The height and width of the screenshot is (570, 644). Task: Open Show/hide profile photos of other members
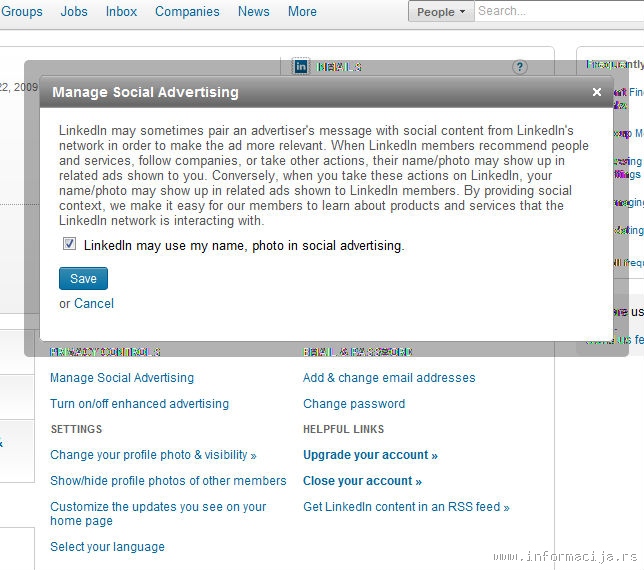(x=168, y=481)
